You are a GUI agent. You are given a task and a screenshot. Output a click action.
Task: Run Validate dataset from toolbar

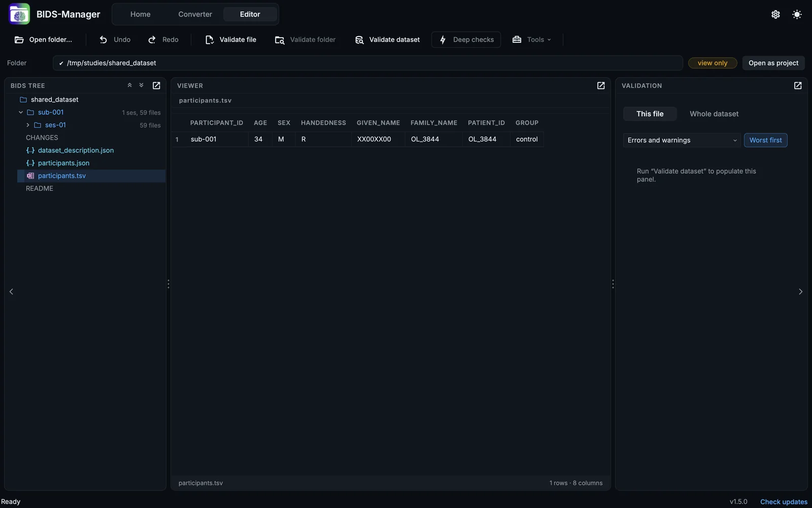point(388,40)
